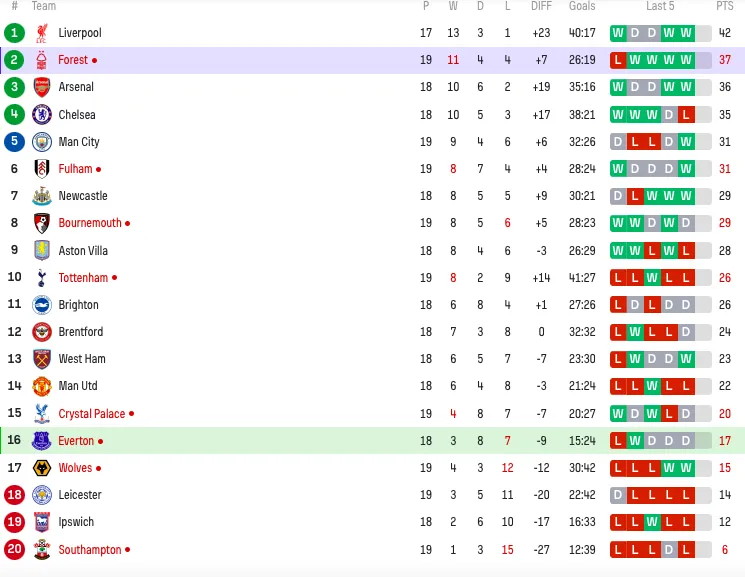The image size is (745, 577).
Task: Click the DIFF column header
Action: pyautogui.click(x=541, y=6)
